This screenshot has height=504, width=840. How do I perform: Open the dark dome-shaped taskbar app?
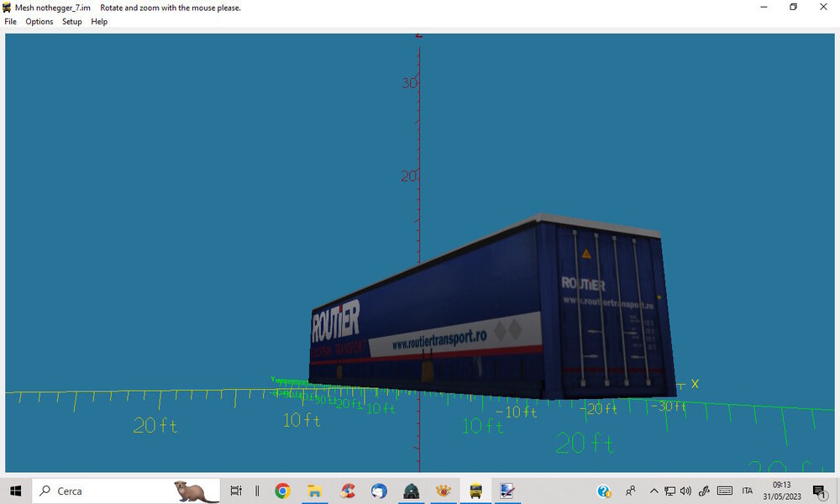pyautogui.click(x=412, y=491)
